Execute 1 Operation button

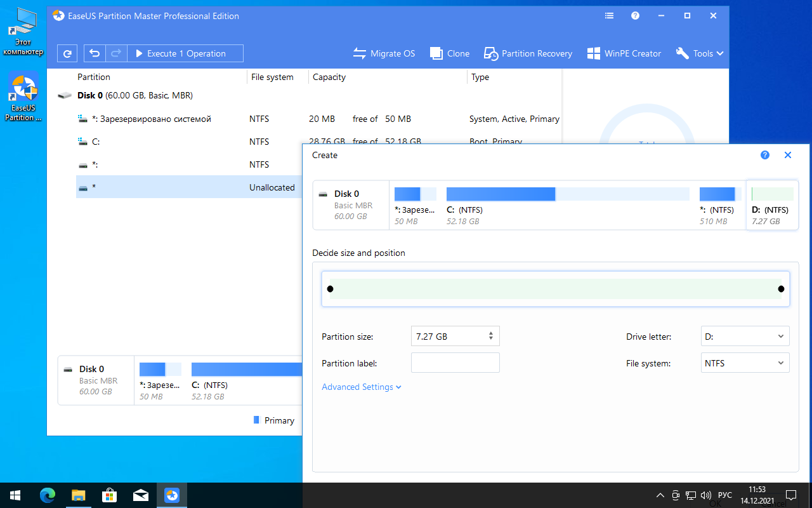point(185,53)
